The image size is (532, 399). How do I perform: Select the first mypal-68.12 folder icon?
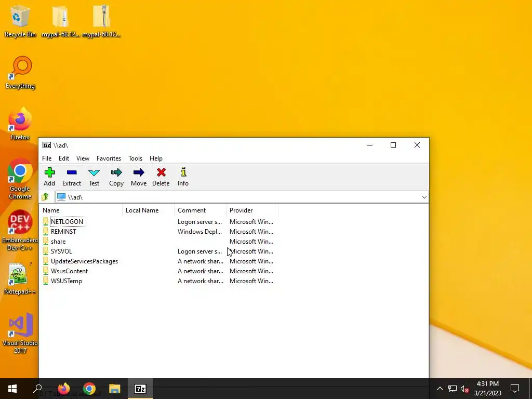coord(60,21)
